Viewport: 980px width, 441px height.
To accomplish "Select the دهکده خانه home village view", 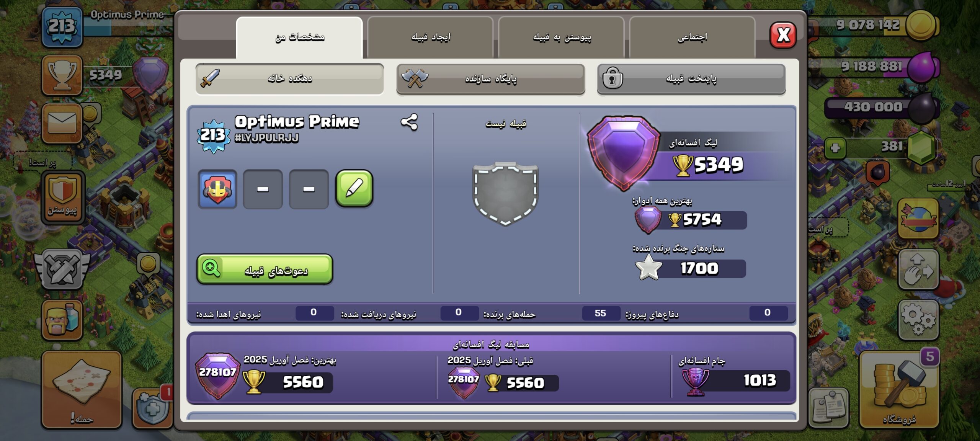I will [289, 78].
